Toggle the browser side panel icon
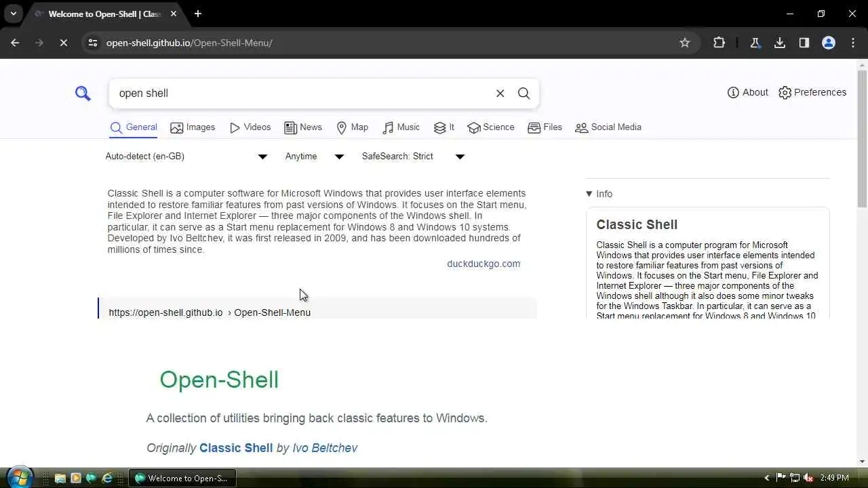The width and height of the screenshot is (868, 488). coord(804,43)
